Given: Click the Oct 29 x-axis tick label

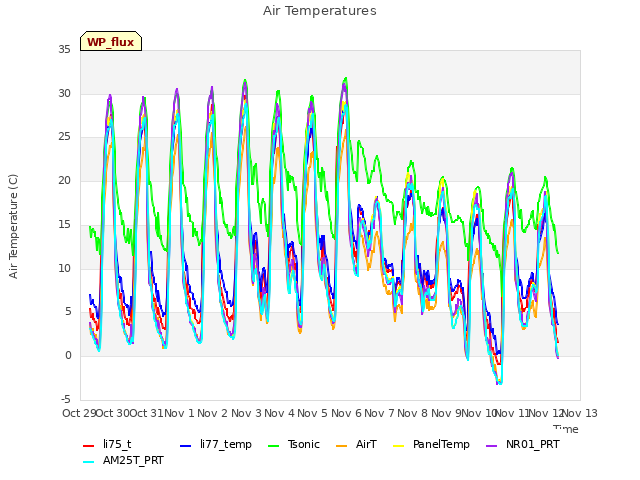Looking at the screenshot, I should coord(79,413).
